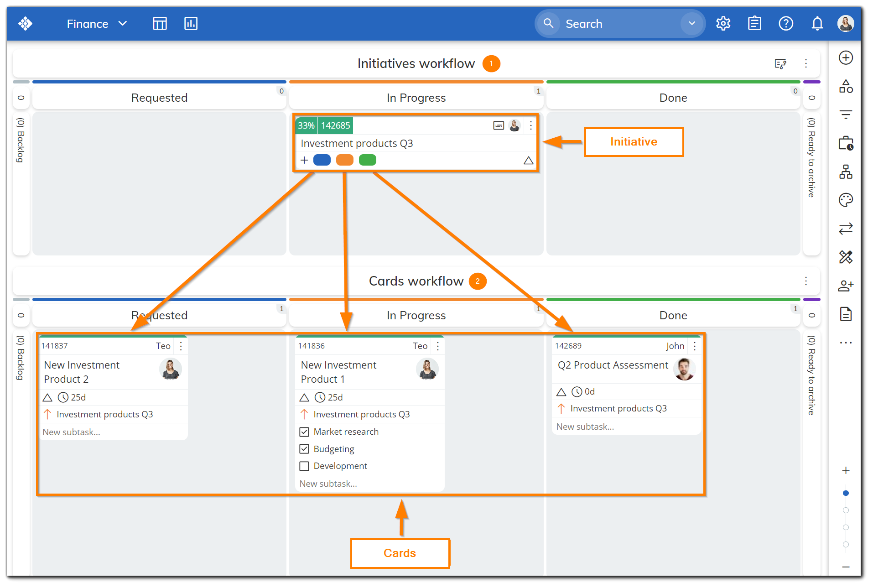Check the Development subtask

(x=305, y=466)
